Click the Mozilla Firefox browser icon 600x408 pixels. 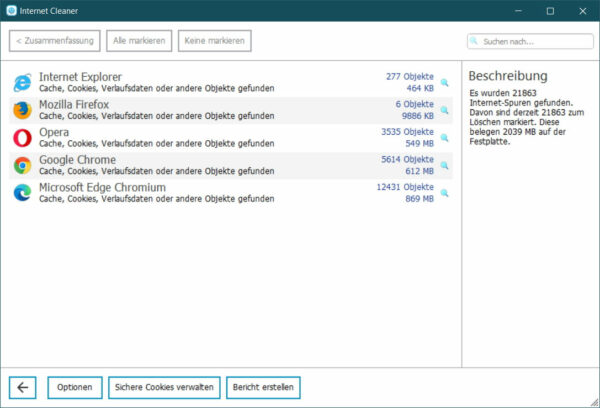(x=22, y=110)
